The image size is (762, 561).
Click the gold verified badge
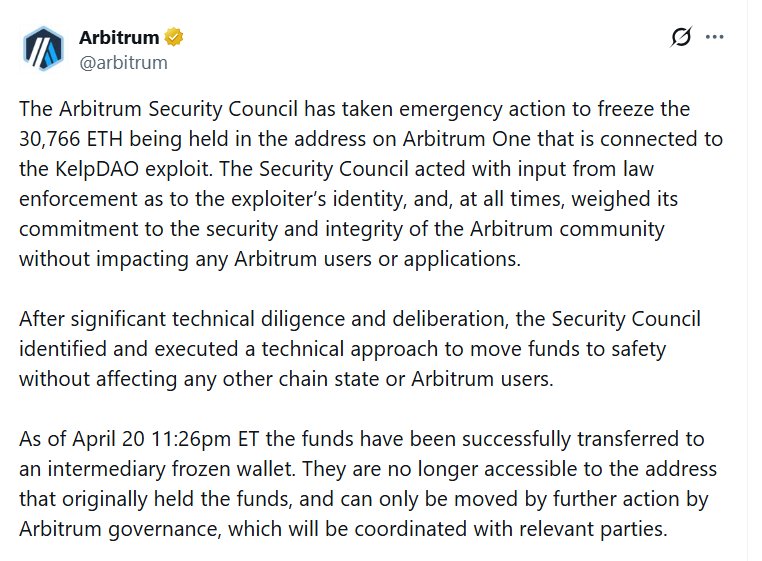(x=174, y=38)
